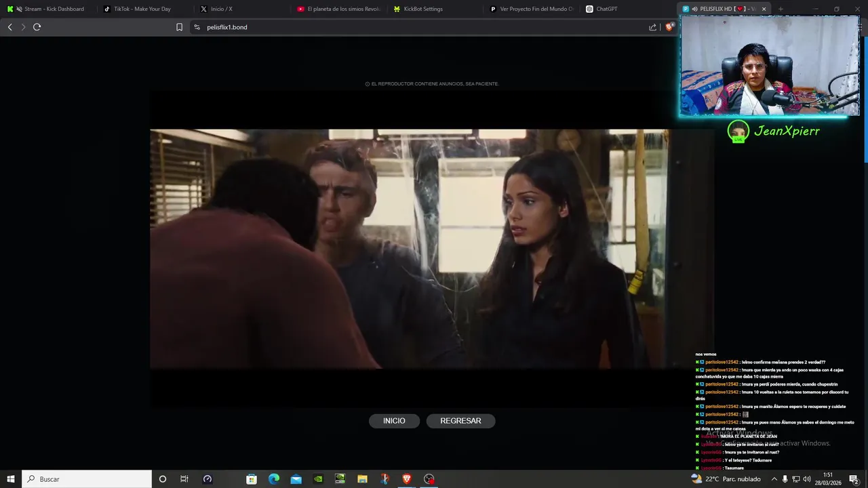Show hidden system tray icons
The height and width of the screenshot is (488, 868).
point(774,479)
